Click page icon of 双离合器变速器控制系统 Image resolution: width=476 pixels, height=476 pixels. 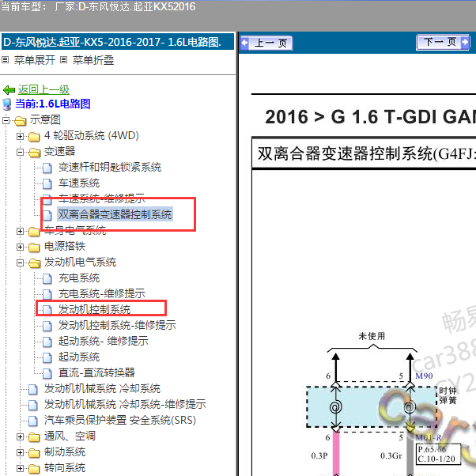[x=47, y=215]
